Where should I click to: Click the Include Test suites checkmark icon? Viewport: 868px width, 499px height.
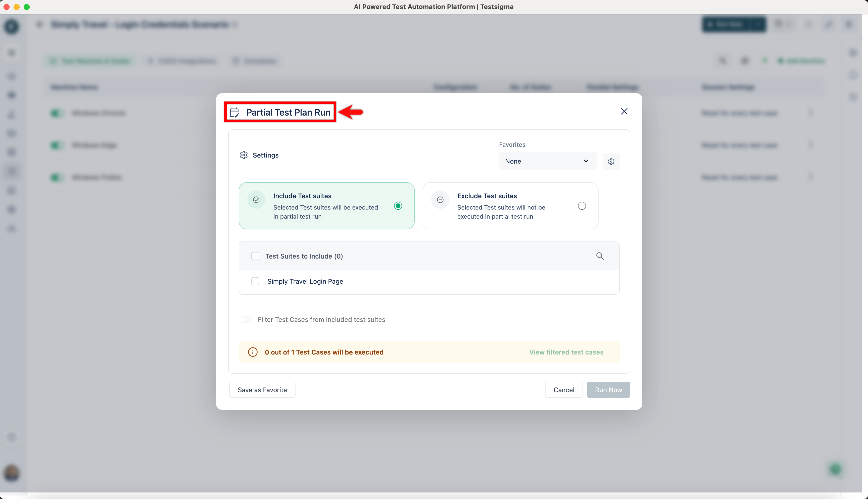tap(256, 200)
